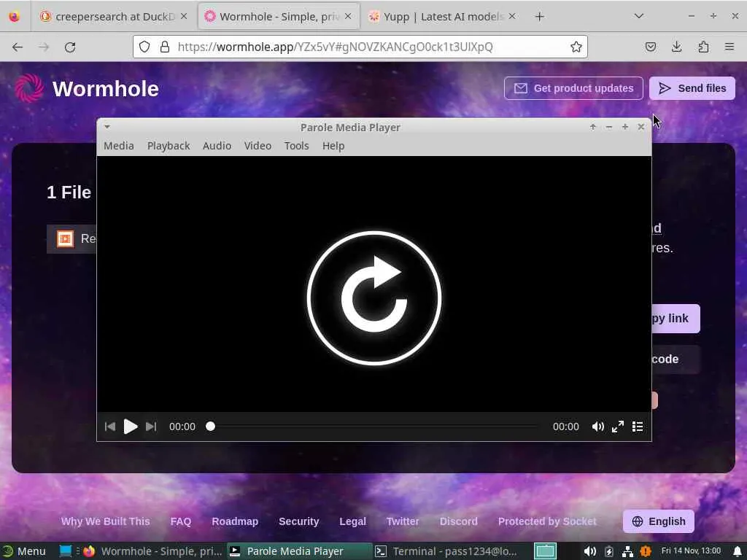Keep Parole window on top with arrow button

[592, 127]
